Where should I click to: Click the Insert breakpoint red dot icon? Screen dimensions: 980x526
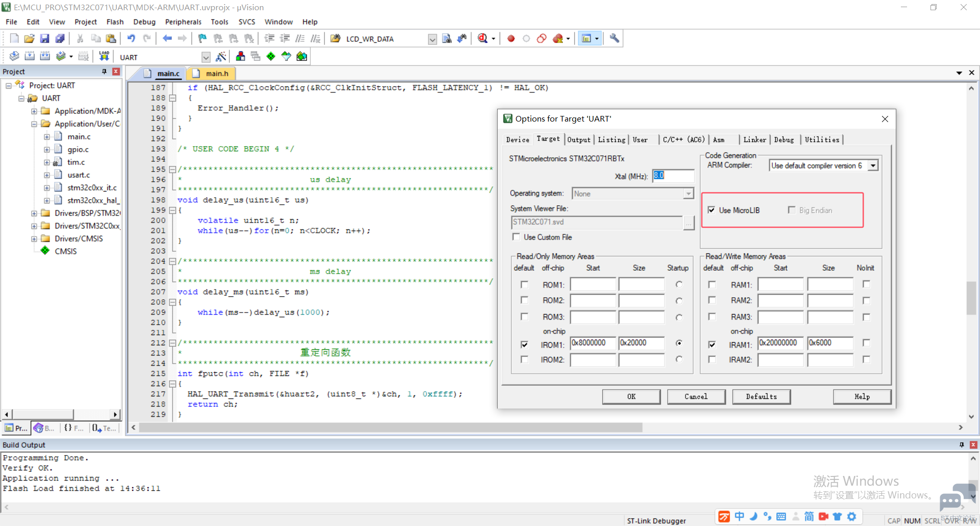(x=511, y=38)
